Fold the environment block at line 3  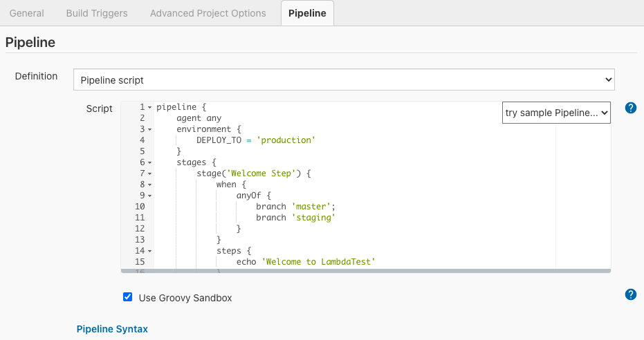click(150, 130)
